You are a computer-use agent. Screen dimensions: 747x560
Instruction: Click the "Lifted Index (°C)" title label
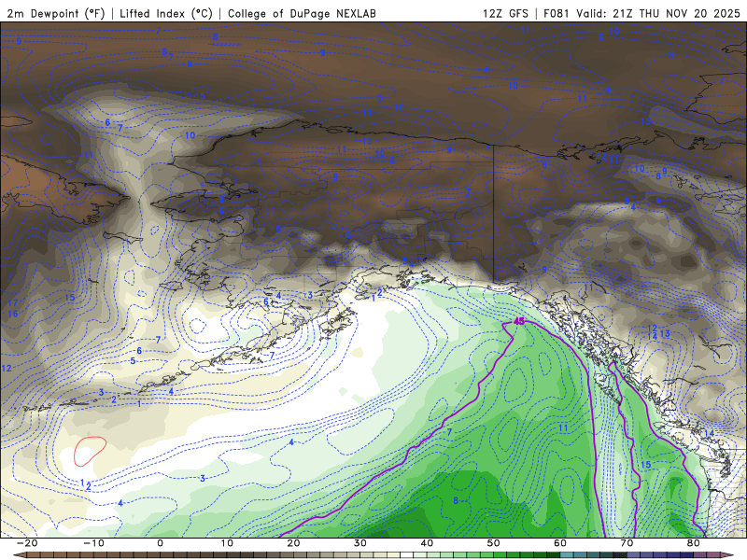point(166,13)
